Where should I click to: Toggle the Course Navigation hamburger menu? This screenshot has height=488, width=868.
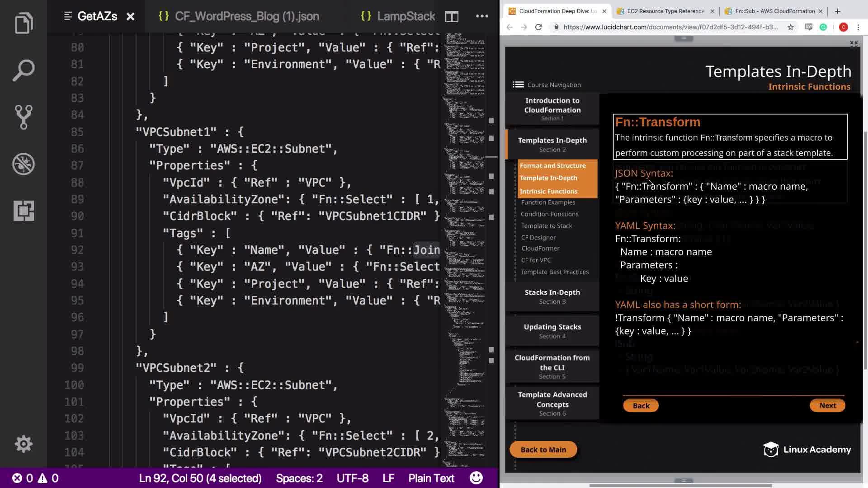click(518, 84)
